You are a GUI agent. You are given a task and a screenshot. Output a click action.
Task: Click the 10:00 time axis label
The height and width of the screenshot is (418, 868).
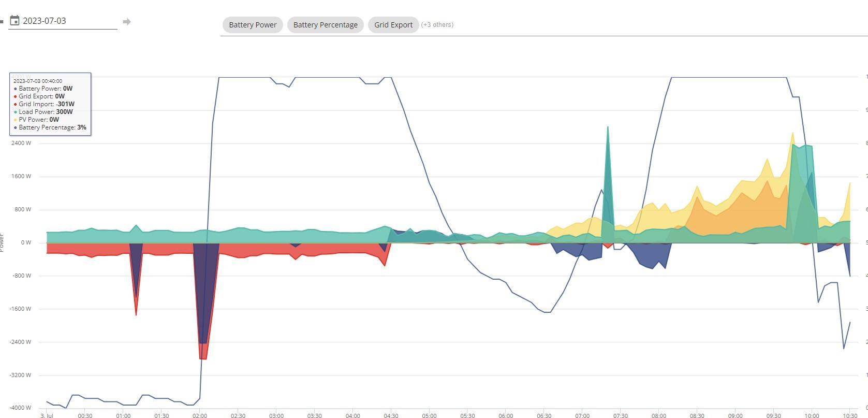coord(812,415)
